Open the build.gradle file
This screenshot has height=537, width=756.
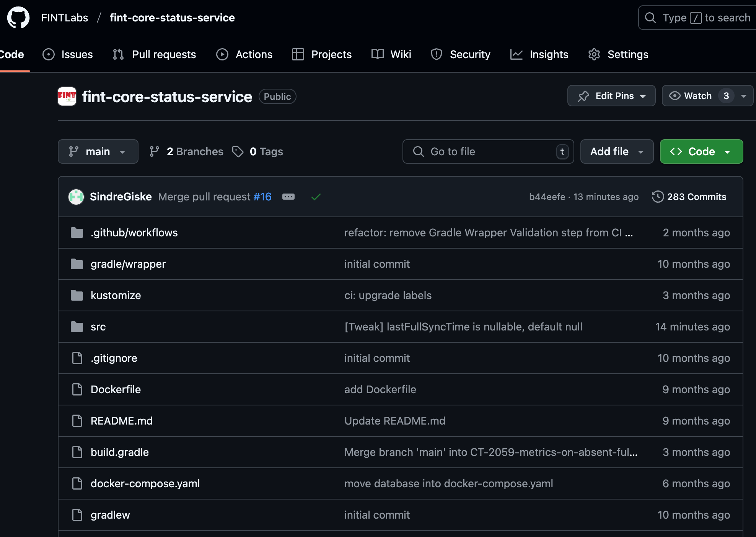tap(119, 452)
